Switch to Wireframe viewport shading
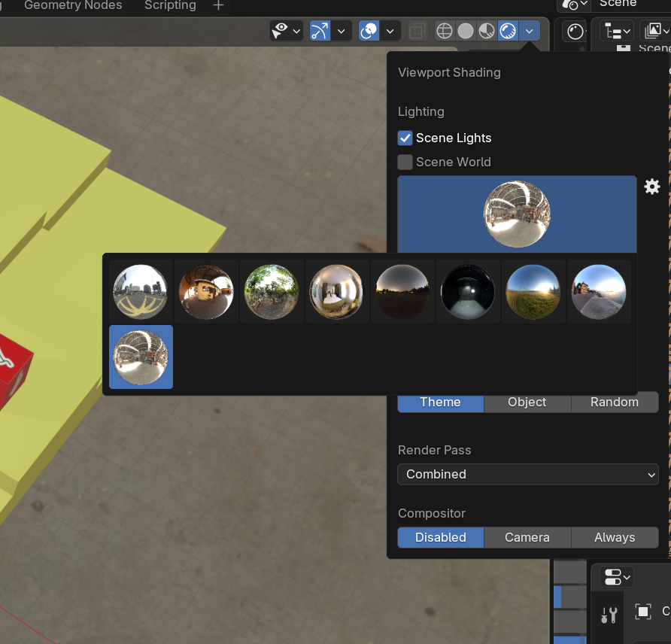Screen dimensions: 671x644 pyautogui.click(x=445, y=31)
